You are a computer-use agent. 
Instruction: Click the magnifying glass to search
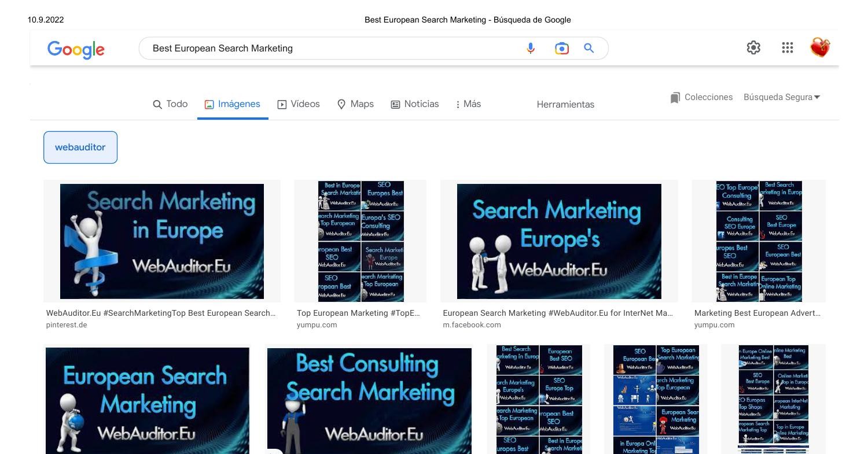(589, 48)
